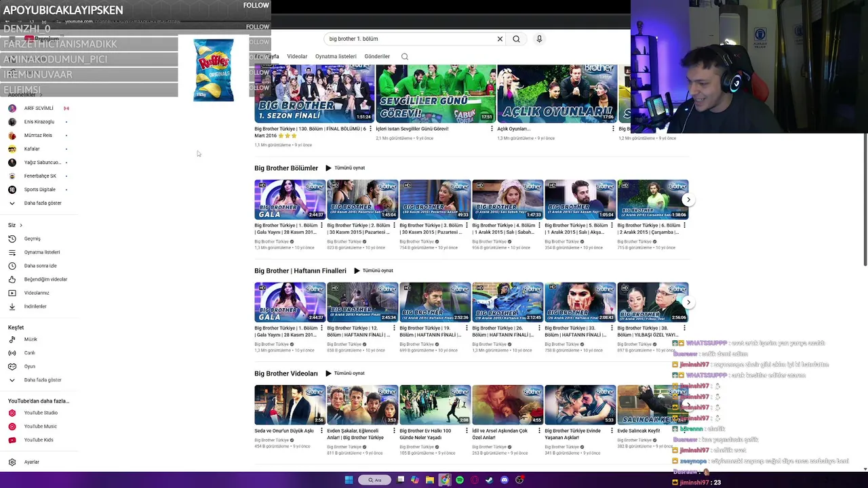Expand Daha fazla göster under Keşfet
This screenshot has width=868, height=488.
(35, 380)
